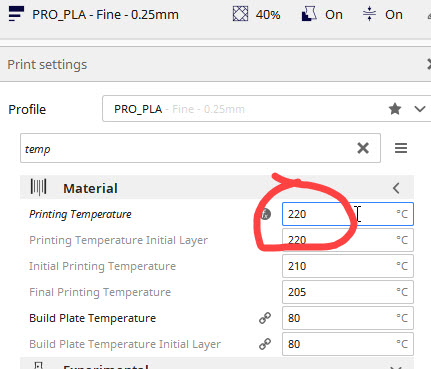
Task: Edit the Final Printing Temperature 205 field
Action: (348, 292)
